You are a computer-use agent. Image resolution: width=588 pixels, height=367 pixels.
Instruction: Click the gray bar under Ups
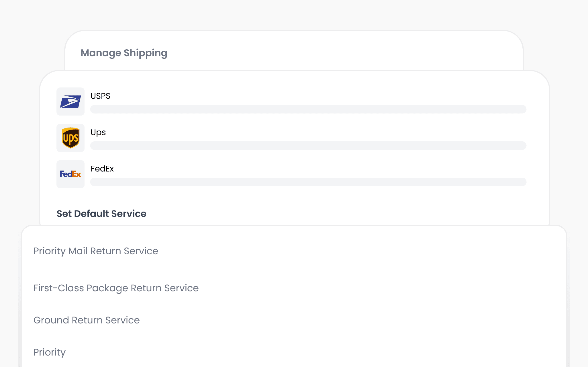[308, 146]
